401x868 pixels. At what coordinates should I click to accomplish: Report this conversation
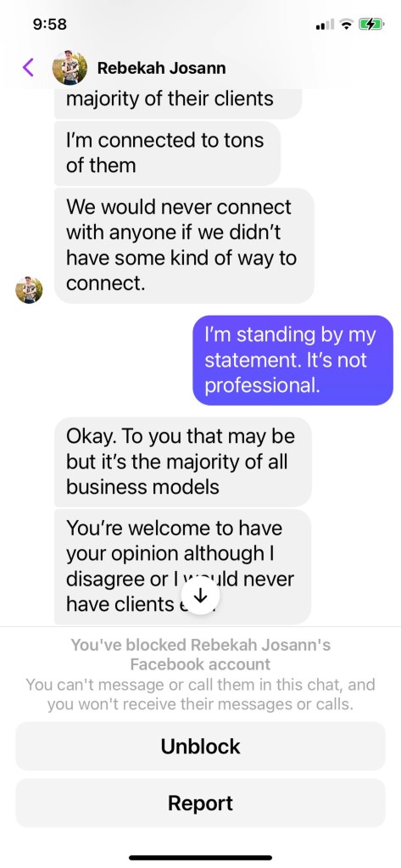(x=200, y=803)
